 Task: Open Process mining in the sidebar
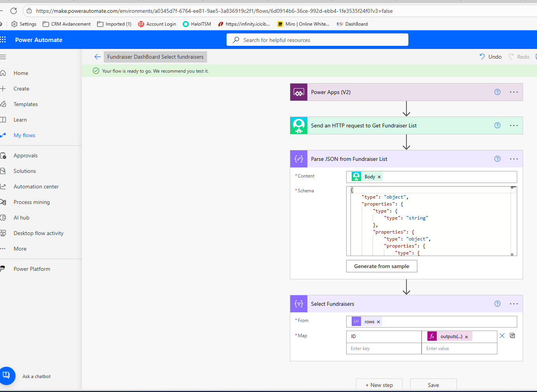31,202
